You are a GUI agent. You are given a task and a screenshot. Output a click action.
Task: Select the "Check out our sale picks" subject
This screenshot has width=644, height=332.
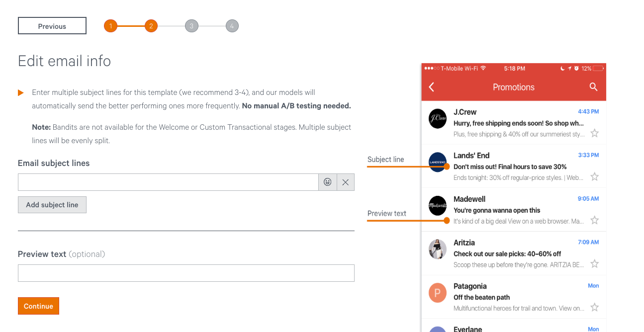507,254
